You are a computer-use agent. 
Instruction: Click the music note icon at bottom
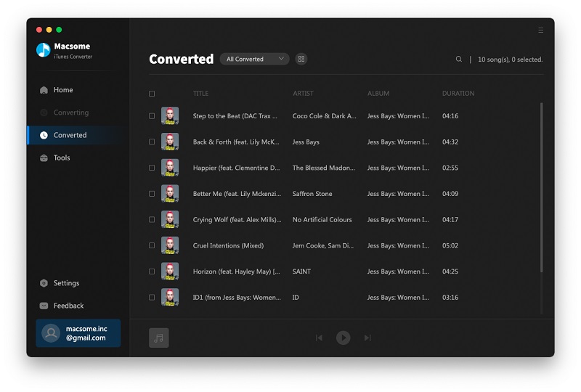tap(158, 338)
